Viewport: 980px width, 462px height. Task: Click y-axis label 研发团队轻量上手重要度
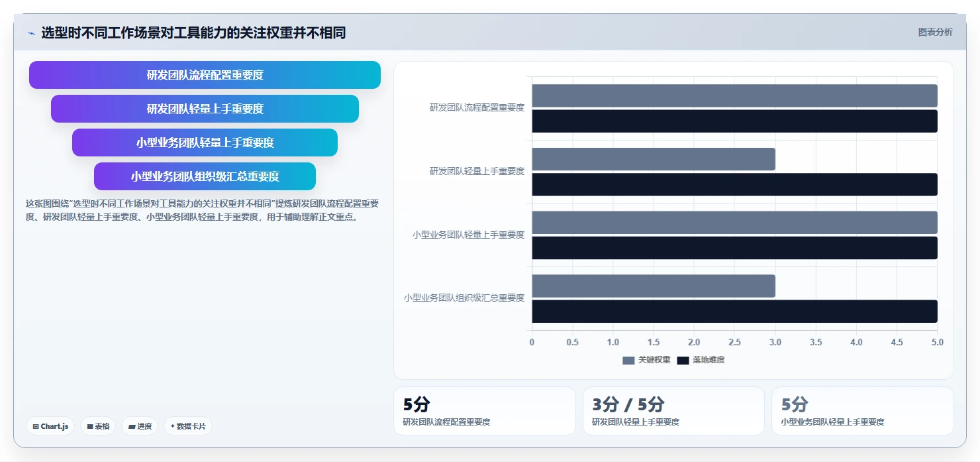click(477, 171)
